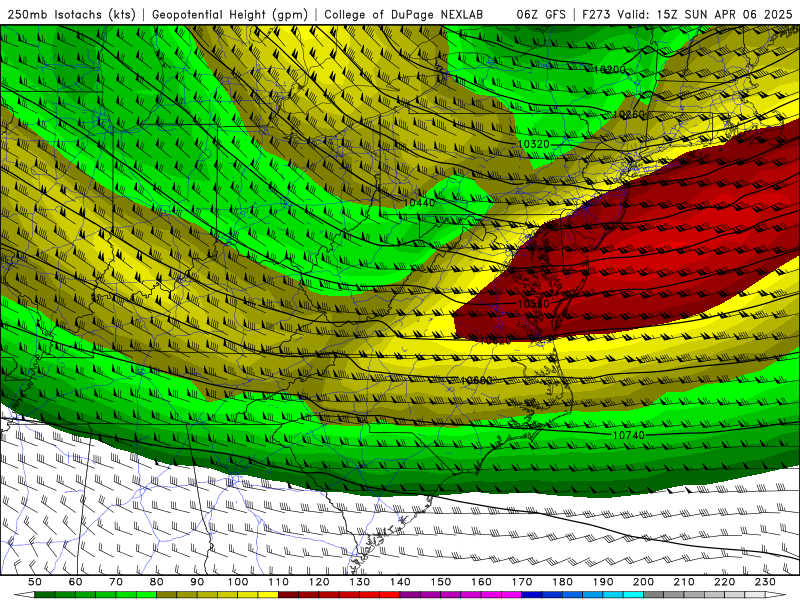Click the 150 knot color bar label
The height and width of the screenshot is (600, 800).
(x=441, y=582)
